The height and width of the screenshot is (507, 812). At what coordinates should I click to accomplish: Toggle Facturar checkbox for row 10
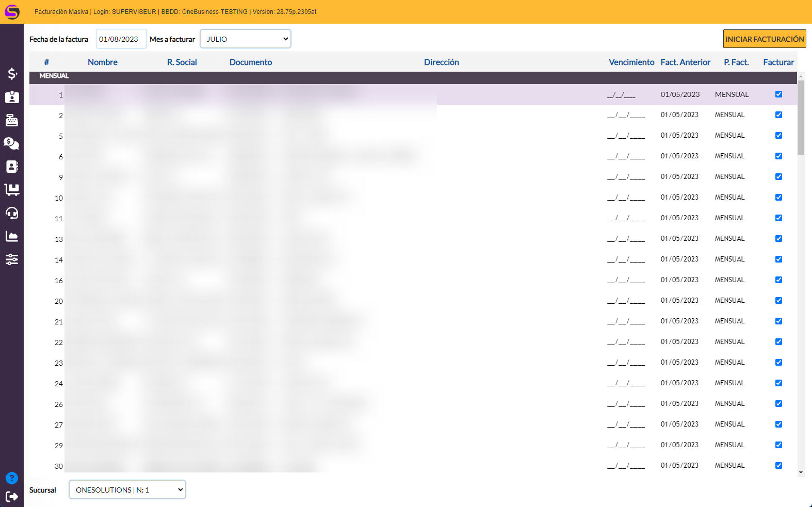[x=778, y=198]
